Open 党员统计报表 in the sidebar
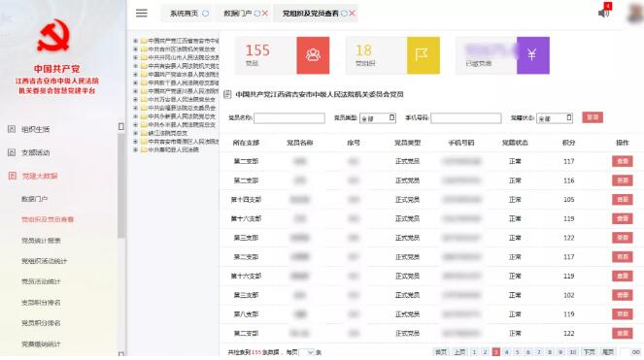Screen dimensions: 644x360 click(41, 241)
